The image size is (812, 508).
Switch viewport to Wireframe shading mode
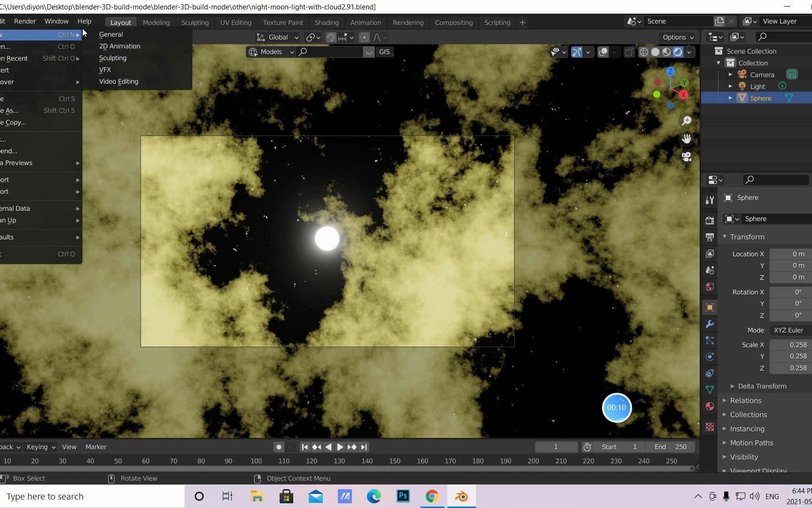click(x=644, y=52)
